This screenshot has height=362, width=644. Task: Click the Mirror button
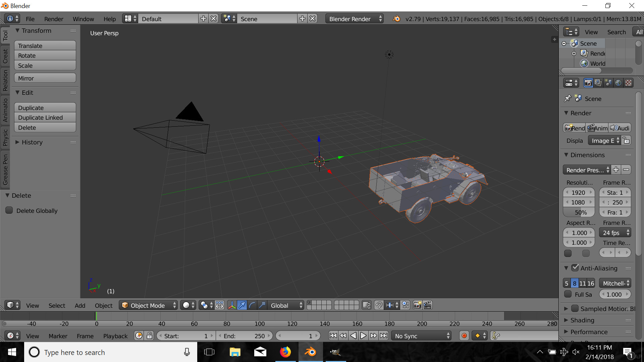[45, 78]
